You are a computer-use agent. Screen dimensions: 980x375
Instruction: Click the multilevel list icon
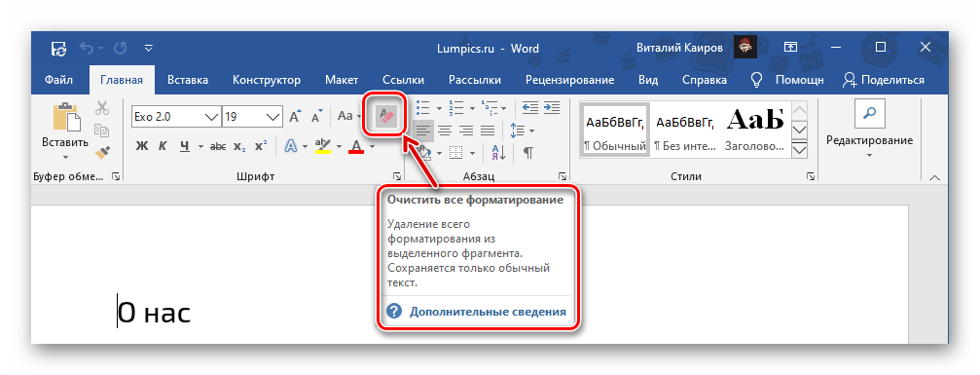[x=490, y=108]
